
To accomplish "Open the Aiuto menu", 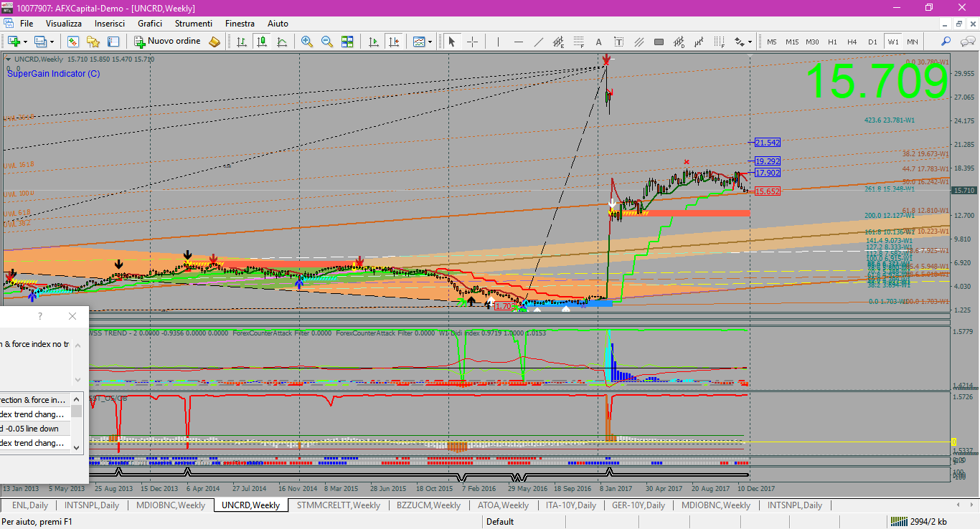I will tap(278, 24).
